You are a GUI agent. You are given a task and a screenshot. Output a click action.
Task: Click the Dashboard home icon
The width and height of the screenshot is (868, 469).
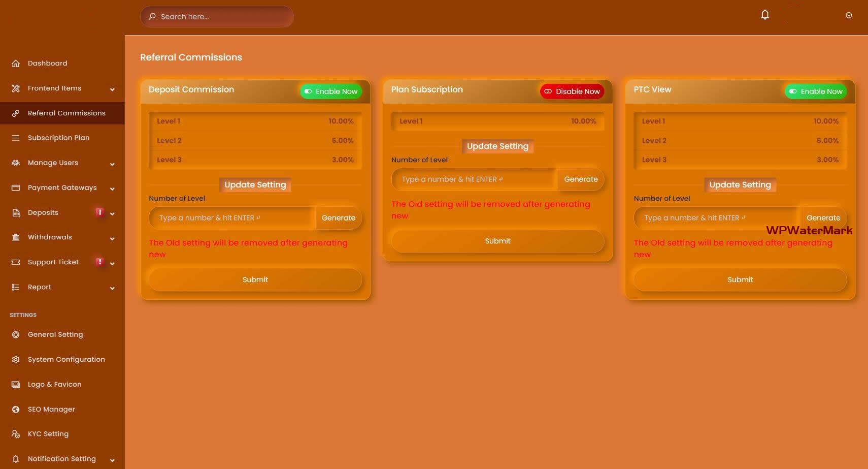(16, 64)
